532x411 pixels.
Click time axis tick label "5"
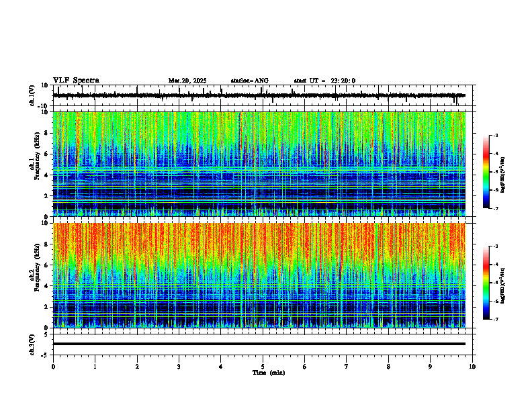click(263, 367)
